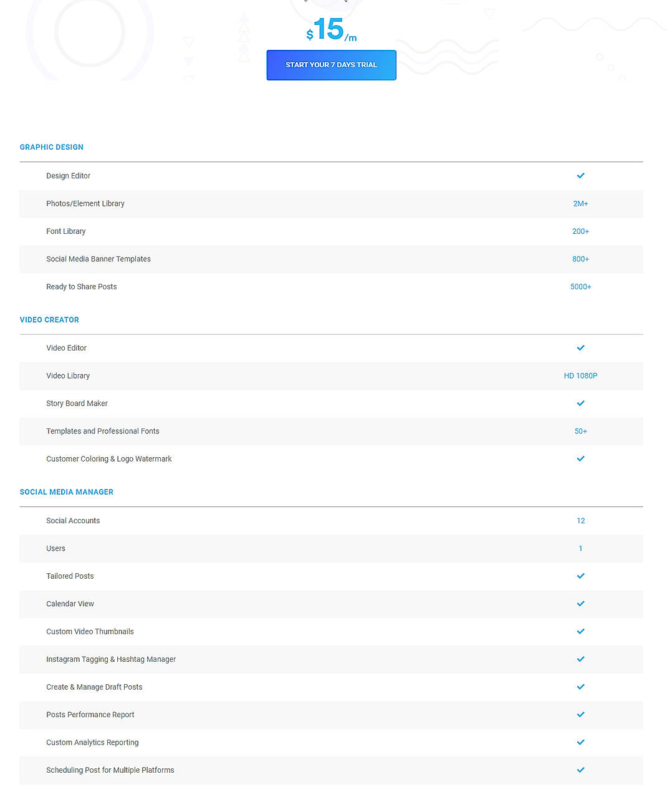
Task: Click the HD 1080P Video Library value
Action: click(580, 375)
